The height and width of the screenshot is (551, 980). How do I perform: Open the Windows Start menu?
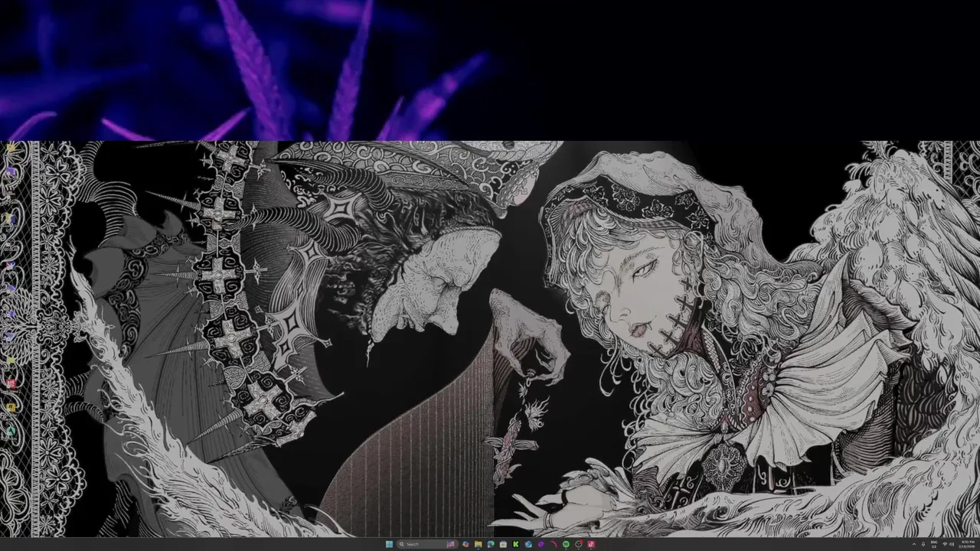coord(389,544)
